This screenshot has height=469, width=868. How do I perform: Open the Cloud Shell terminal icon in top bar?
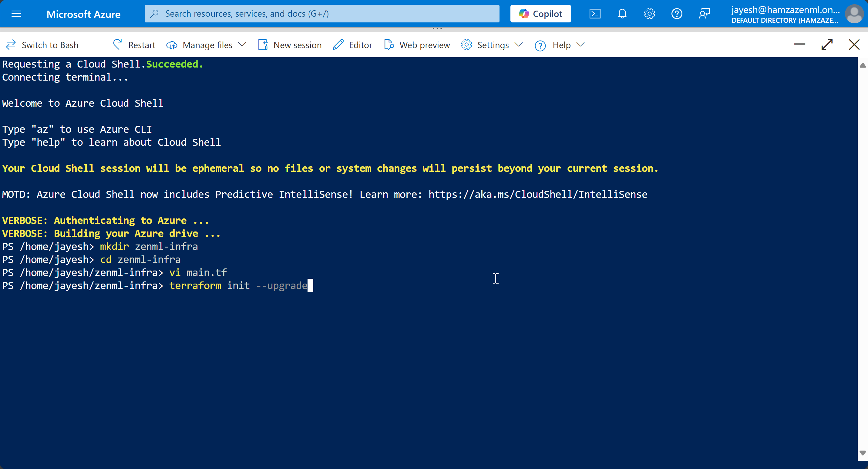pyautogui.click(x=595, y=13)
